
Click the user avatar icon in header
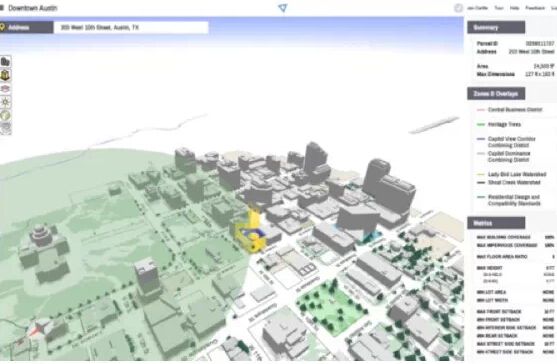tap(458, 8)
